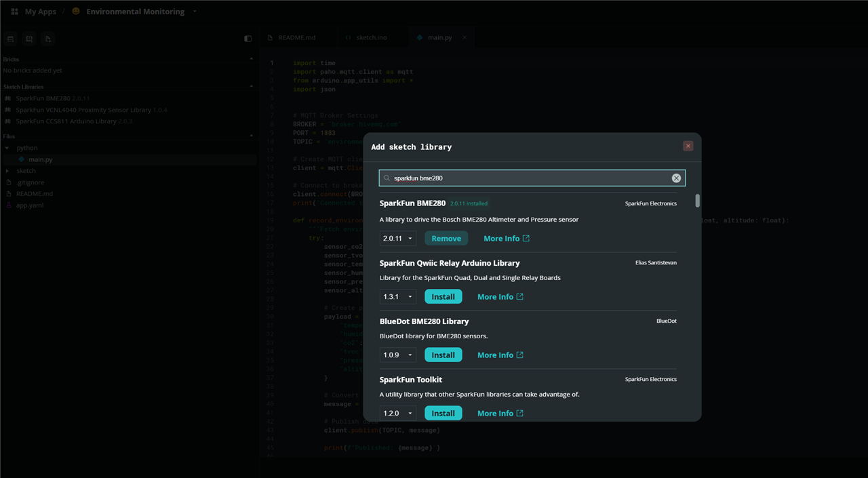Open the Environmental Monitoring app name dropdown
The image size is (868, 478).
coord(195,12)
